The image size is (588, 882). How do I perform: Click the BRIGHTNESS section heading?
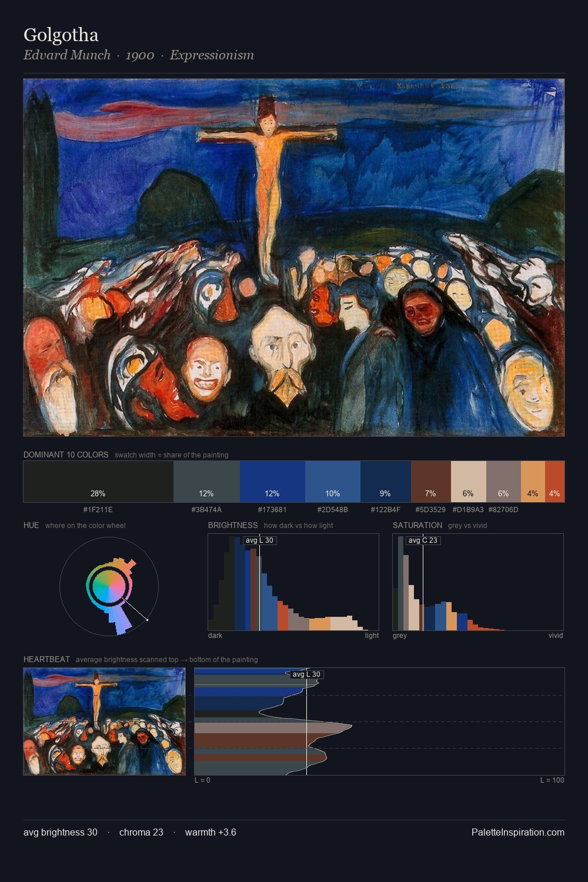point(233,525)
